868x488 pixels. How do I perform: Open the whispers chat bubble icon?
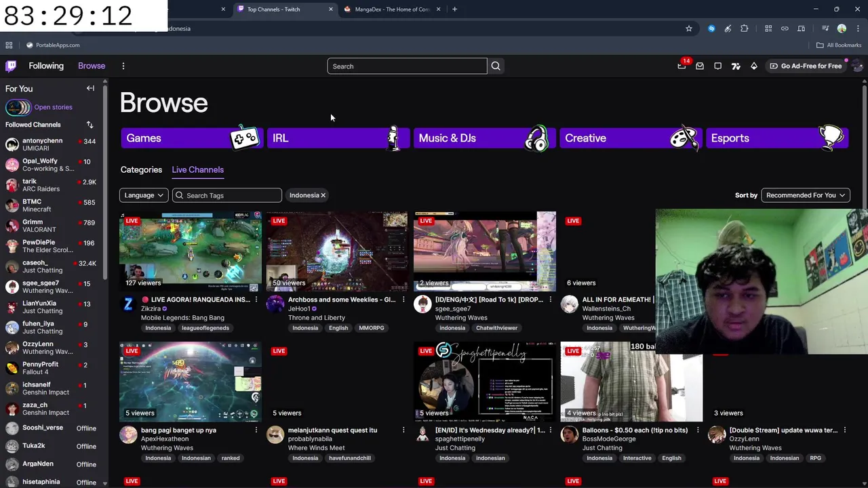pyautogui.click(x=717, y=66)
